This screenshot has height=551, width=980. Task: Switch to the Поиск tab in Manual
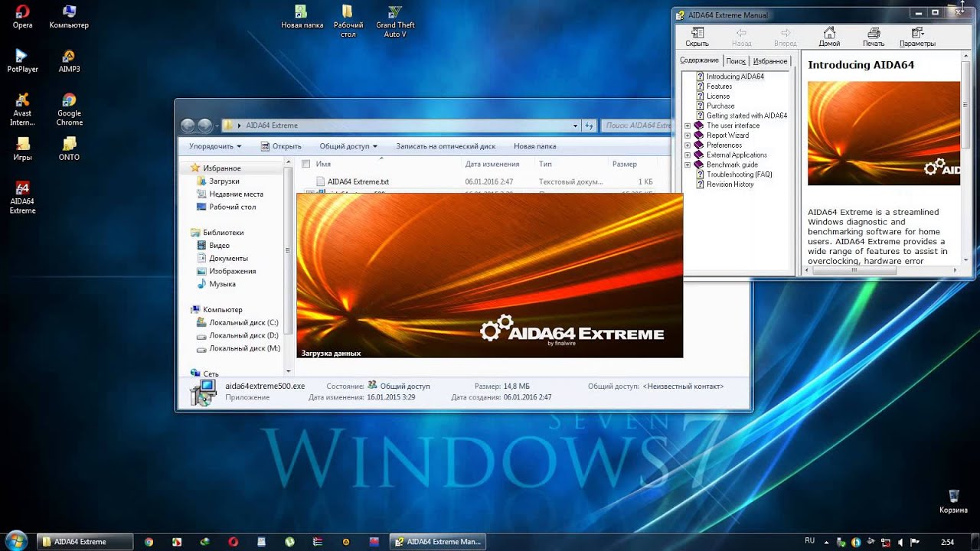coord(736,61)
